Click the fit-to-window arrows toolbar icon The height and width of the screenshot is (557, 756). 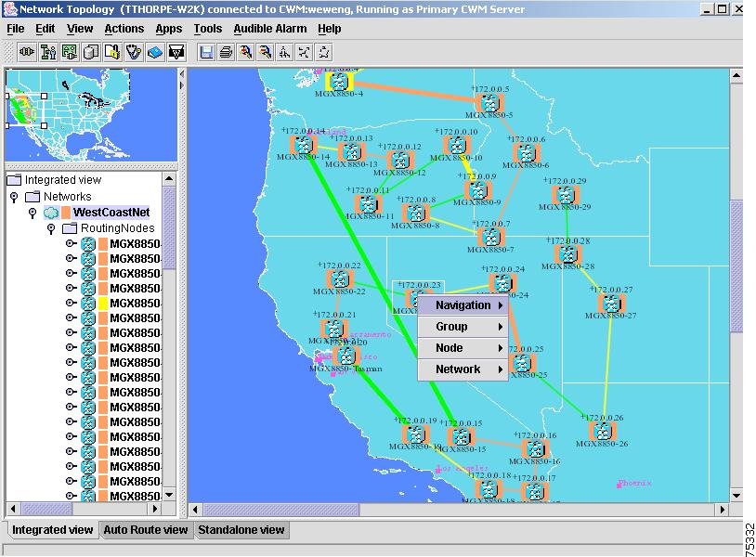click(x=305, y=52)
